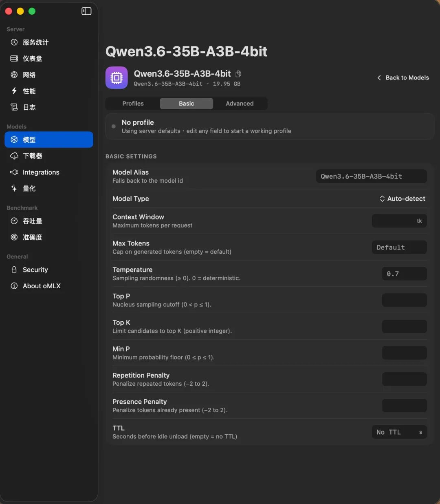Switch to the Basic tab

pyautogui.click(x=187, y=104)
